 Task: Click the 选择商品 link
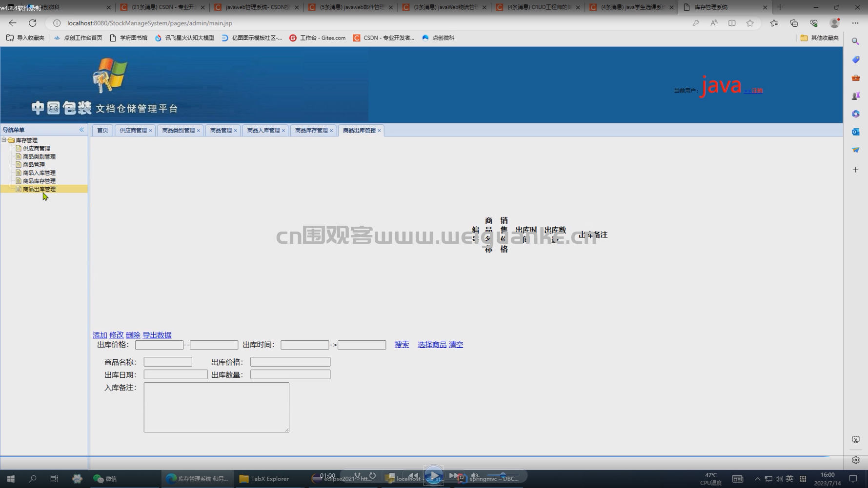coord(432,345)
